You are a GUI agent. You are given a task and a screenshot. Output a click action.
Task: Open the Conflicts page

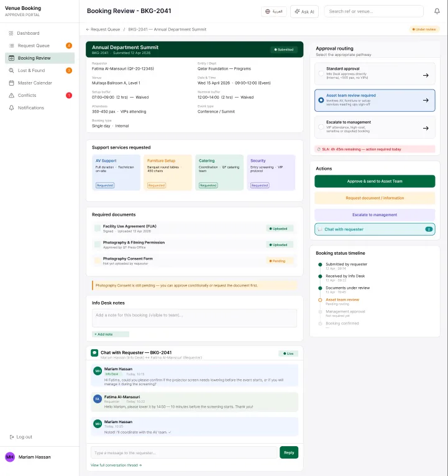click(40, 95)
